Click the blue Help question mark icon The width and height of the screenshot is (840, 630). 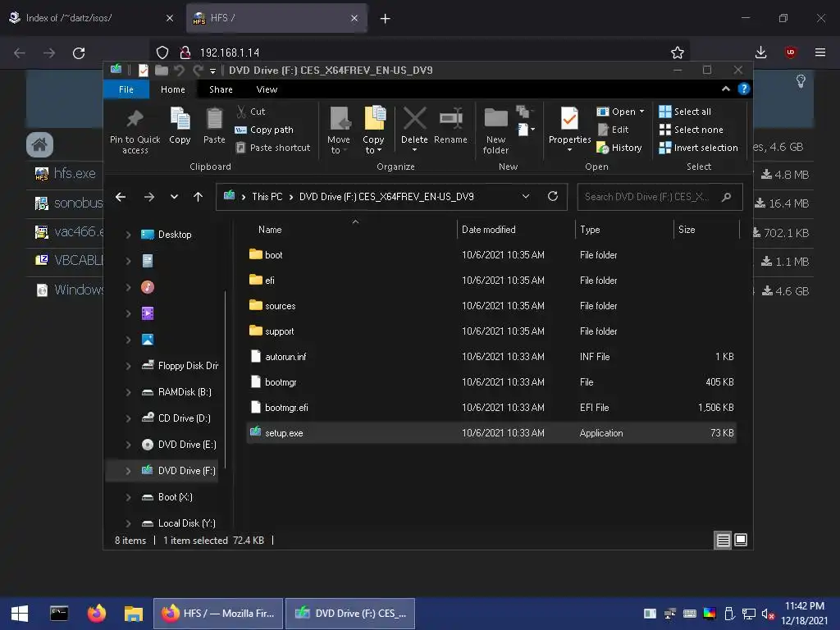(x=743, y=89)
